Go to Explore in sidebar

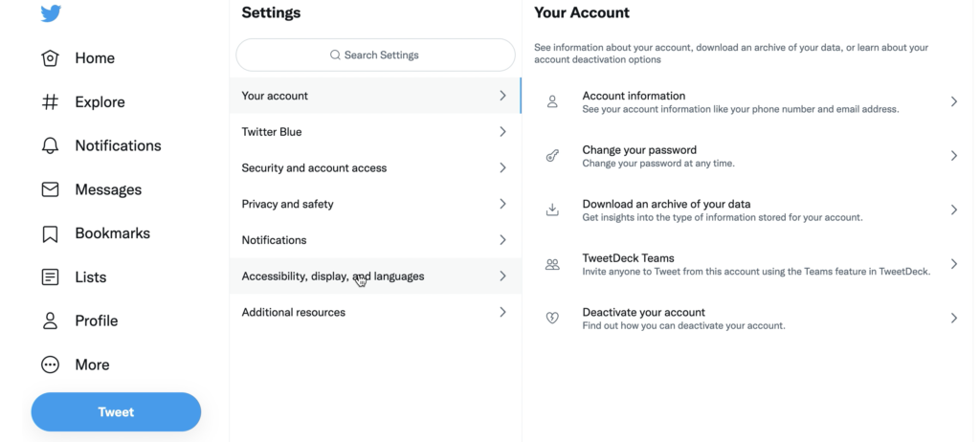coord(100,102)
